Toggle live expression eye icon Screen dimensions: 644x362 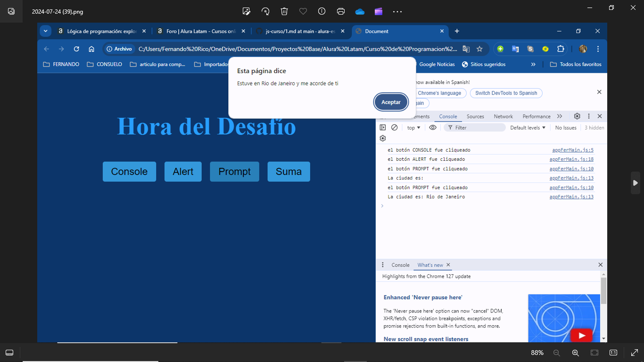pos(433,128)
